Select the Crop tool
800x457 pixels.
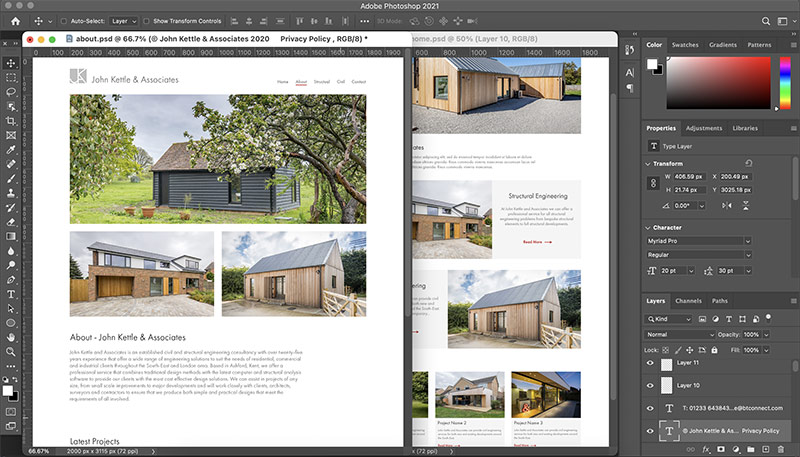11,121
